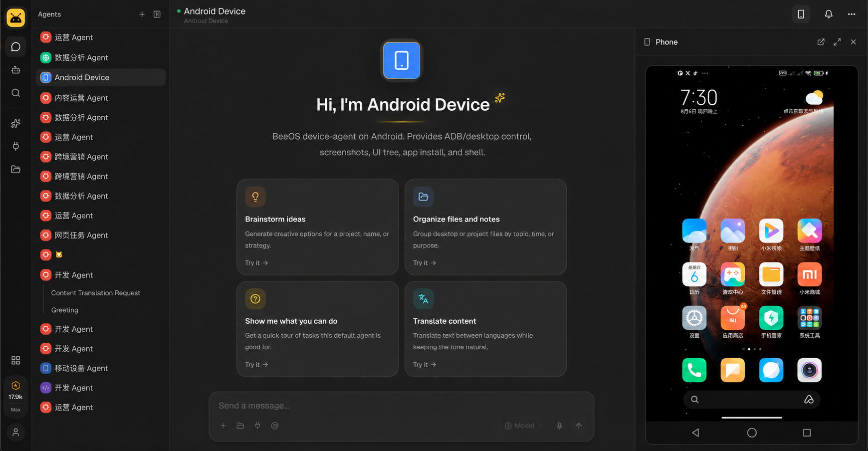The height and width of the screenshot is (451, 868).
Task: Open the camera dock app on phone
Action: [x=810, y=370]
